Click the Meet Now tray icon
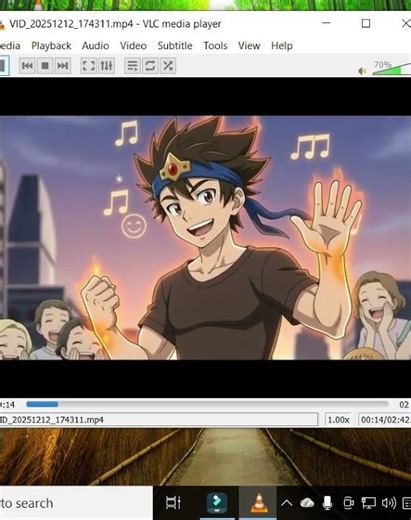Screen dimensions: 411x520 tap(348, 503)
